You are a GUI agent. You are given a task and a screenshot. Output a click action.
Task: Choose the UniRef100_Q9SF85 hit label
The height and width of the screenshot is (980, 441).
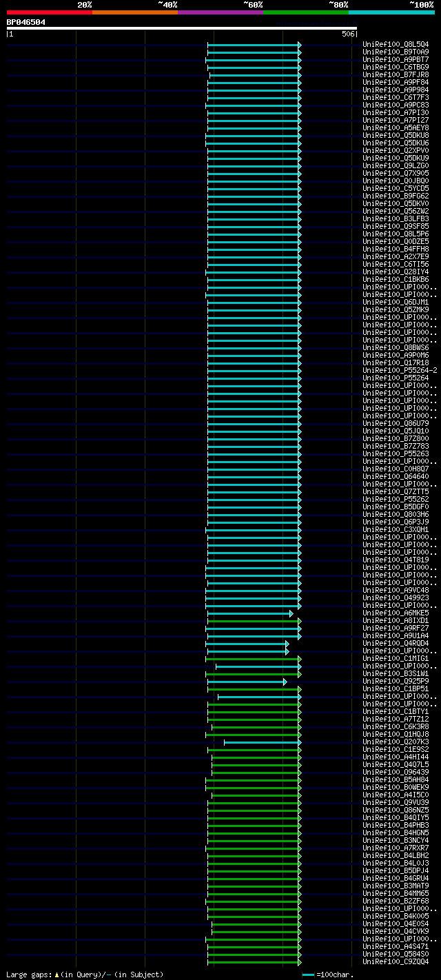[396, 226]
